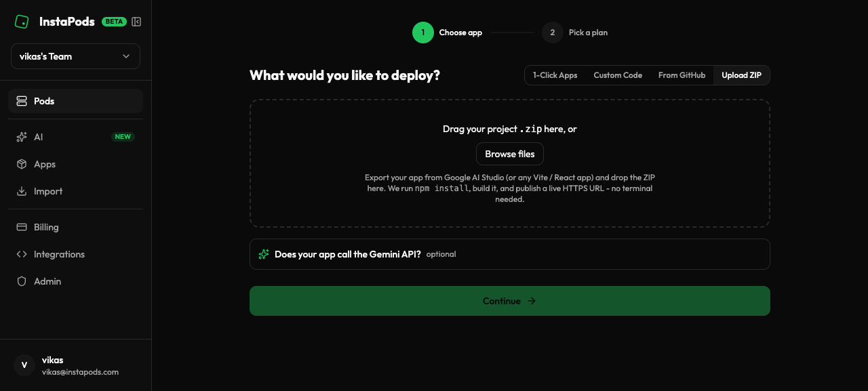Click the BETA badge
Image resolution: width=868 pixels, height=391 pixels.
[x=114, y=22]
